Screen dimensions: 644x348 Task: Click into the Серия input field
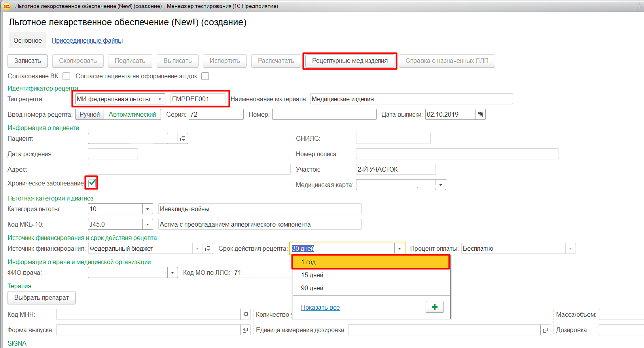tap(216, 115)
